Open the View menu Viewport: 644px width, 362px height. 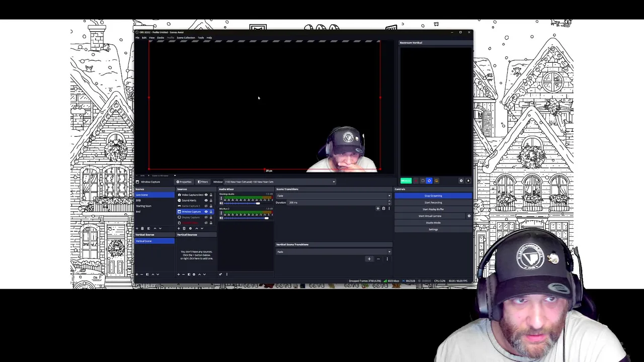(152, 38)
